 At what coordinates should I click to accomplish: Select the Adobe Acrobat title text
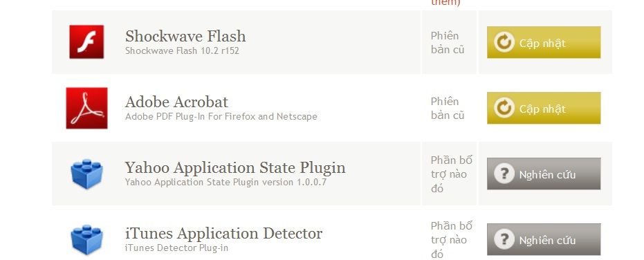(x=176, y=102)
